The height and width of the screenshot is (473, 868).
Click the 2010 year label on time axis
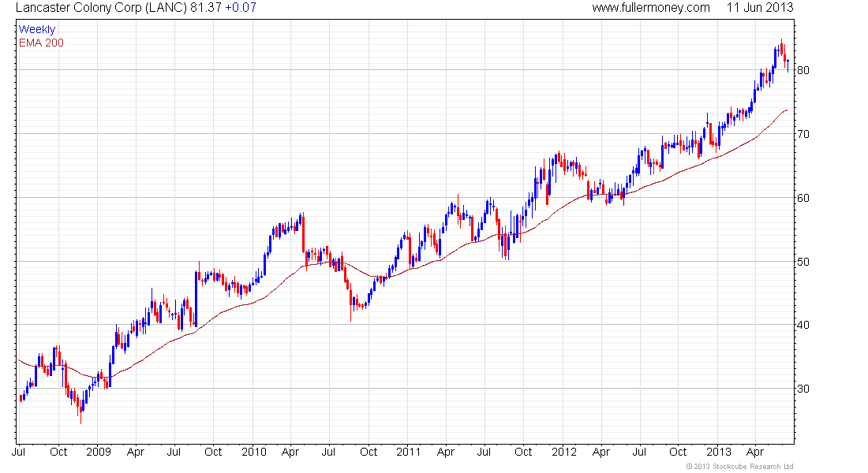[254, 452]
